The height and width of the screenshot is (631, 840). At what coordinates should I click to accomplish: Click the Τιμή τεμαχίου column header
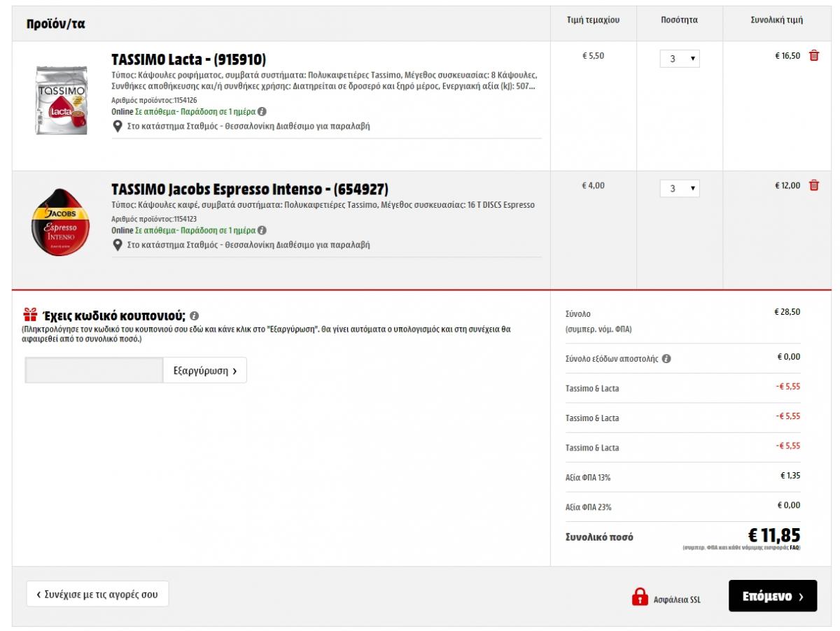click(x=593, y=20)
